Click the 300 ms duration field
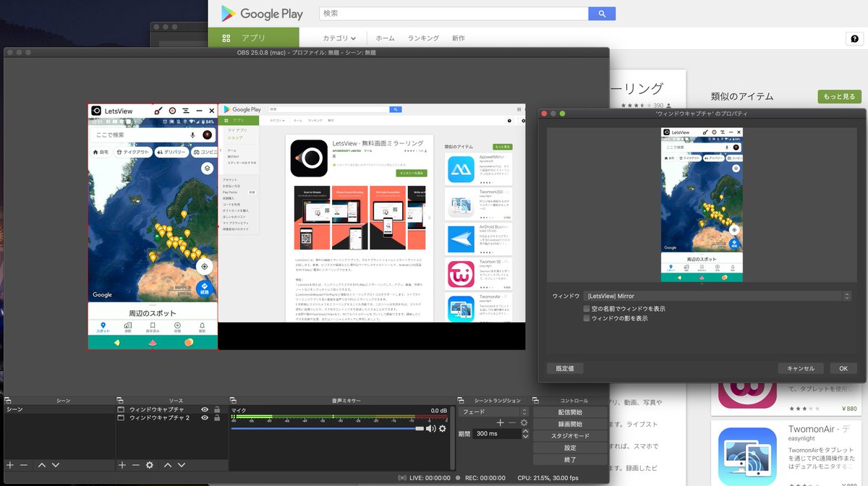 (x=498, y=434)
